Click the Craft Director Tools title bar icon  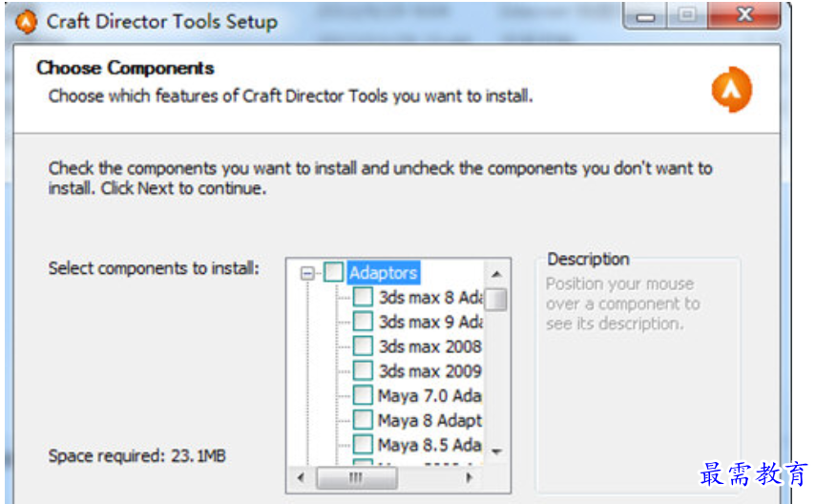26,22
